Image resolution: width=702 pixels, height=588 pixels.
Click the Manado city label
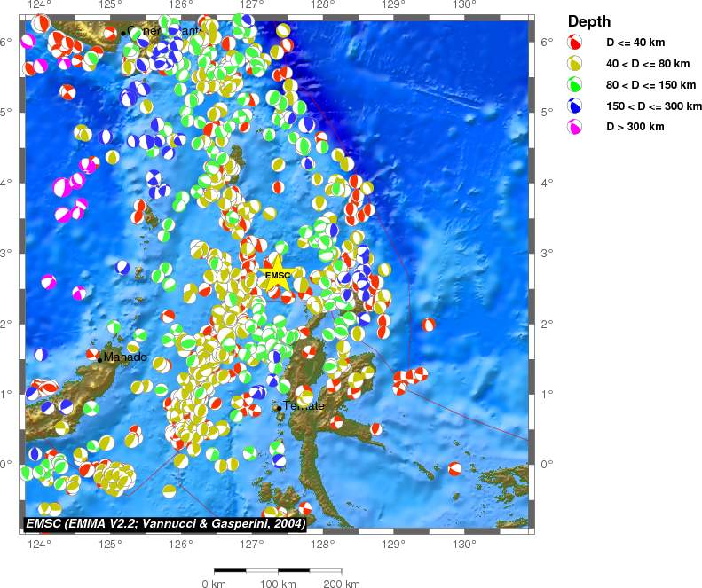[x=125, y=357]
